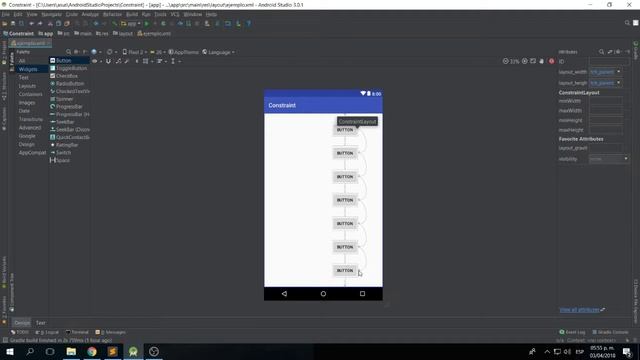Viewport: 640px width, 360px height.
Task: Open the Language dropdown
Action: 218,52
